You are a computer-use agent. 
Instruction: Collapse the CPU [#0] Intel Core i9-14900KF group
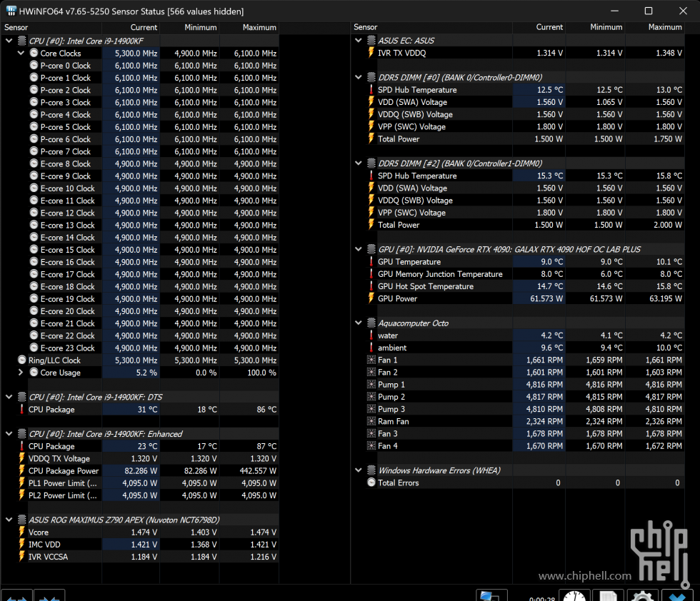[9, 41]
